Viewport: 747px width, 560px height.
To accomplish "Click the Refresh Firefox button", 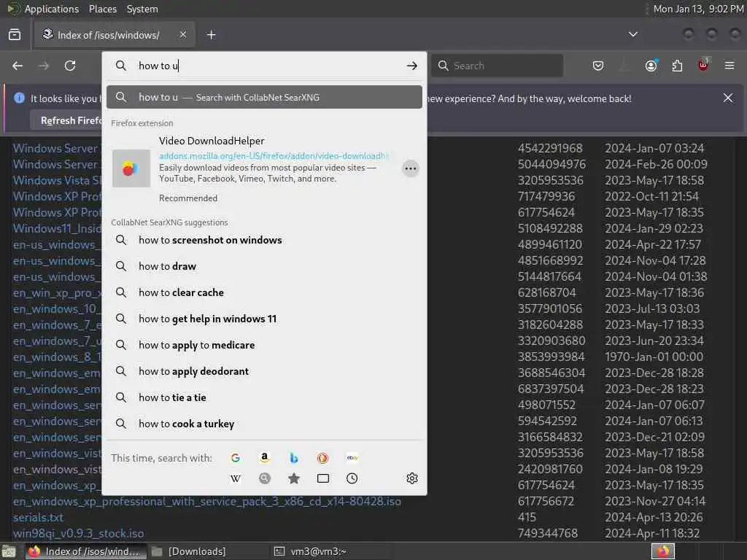I will pos(71,120).
